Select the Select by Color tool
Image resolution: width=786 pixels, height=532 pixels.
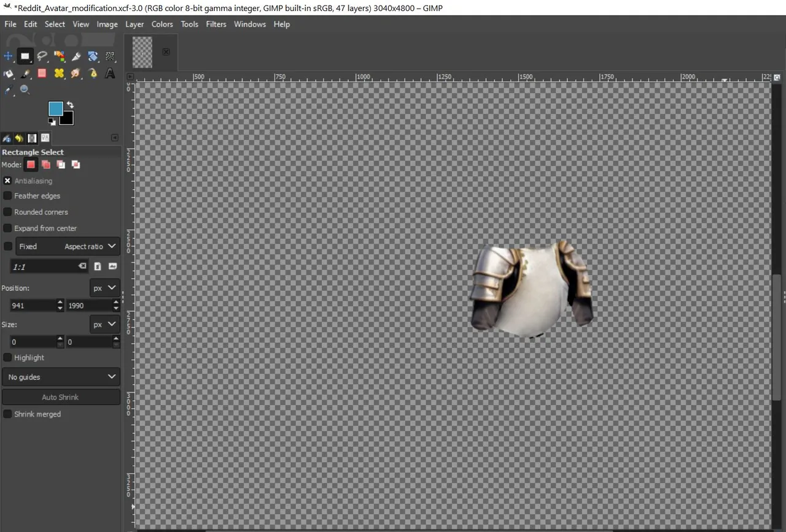[x=59, y=56]
